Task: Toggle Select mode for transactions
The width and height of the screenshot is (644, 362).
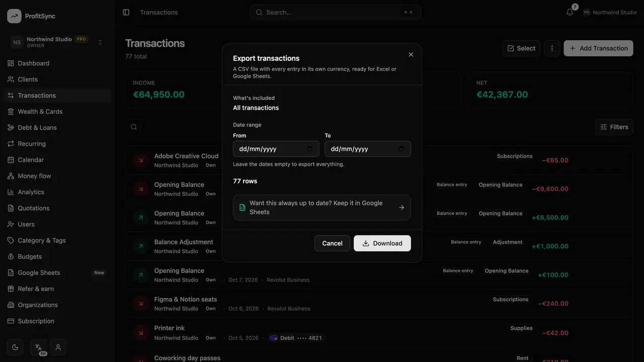Action: coord(521,48)
